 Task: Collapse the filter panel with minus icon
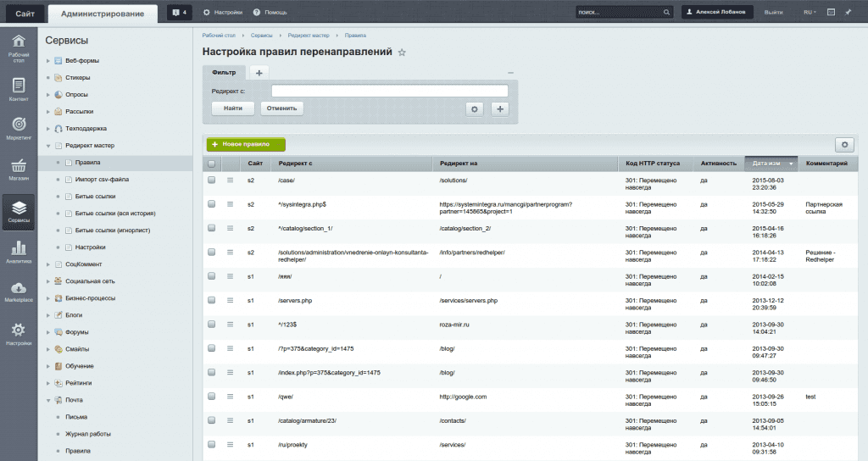pos(510,73)
